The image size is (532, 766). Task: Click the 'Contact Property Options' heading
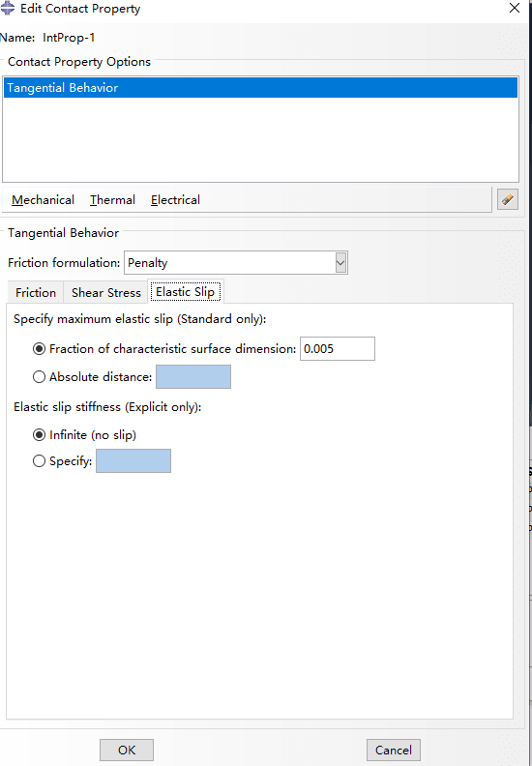click(x=79, y=62)
